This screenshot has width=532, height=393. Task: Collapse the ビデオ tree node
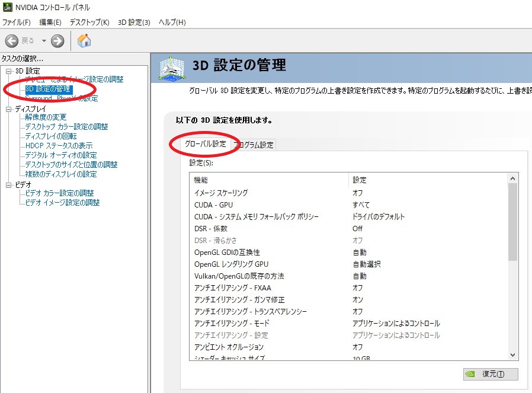8,185
